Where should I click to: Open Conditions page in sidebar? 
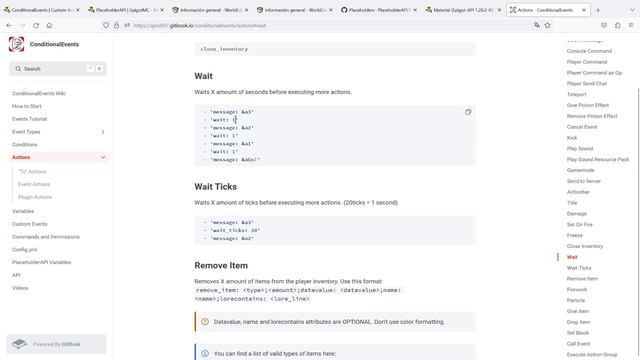click(24, 144)
